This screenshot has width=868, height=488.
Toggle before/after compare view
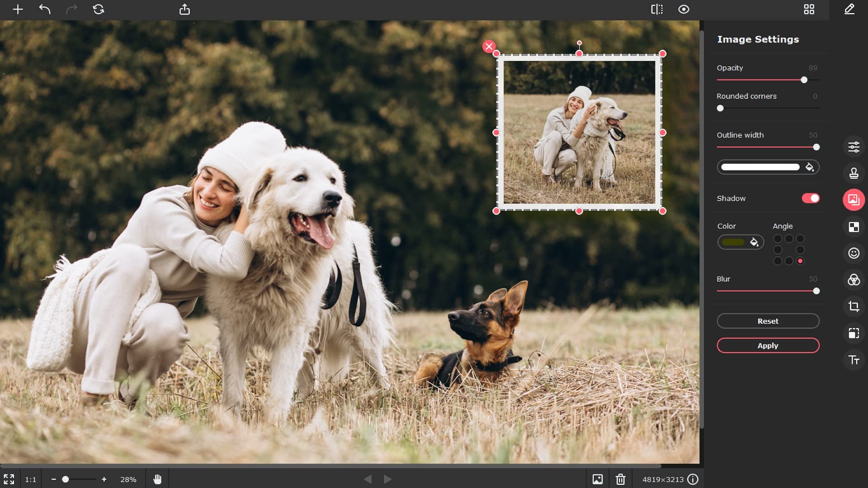click(656, 9)
